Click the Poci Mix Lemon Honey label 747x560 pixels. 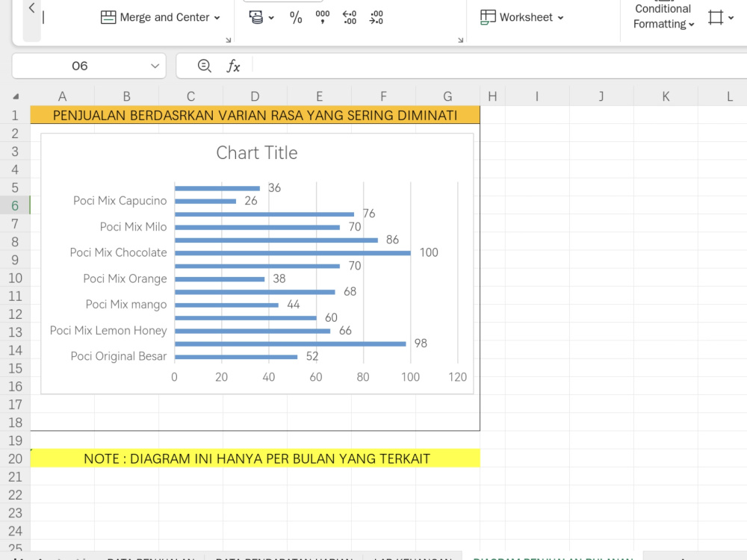click(x=108, y=331)
